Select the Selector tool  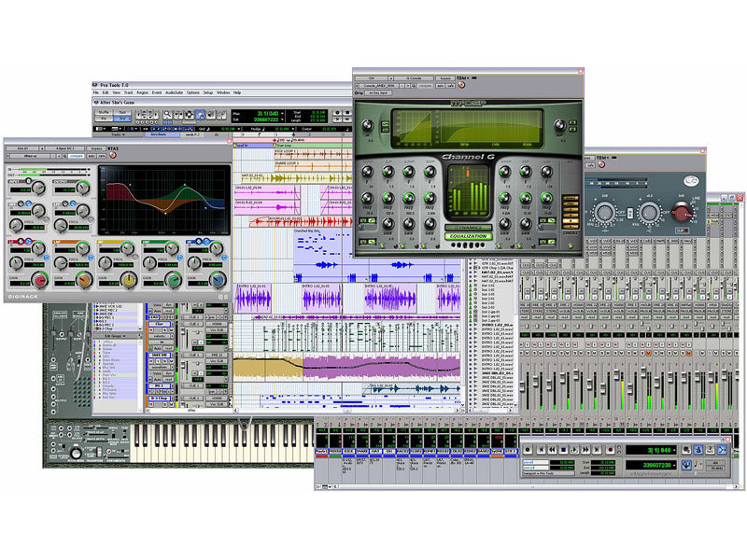[x=190, y=114]
